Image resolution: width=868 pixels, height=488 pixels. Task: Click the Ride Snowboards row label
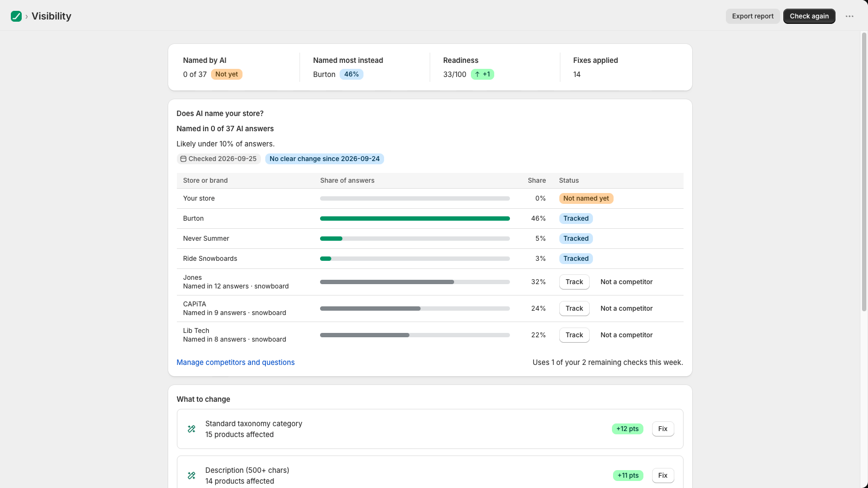[210, 259]
